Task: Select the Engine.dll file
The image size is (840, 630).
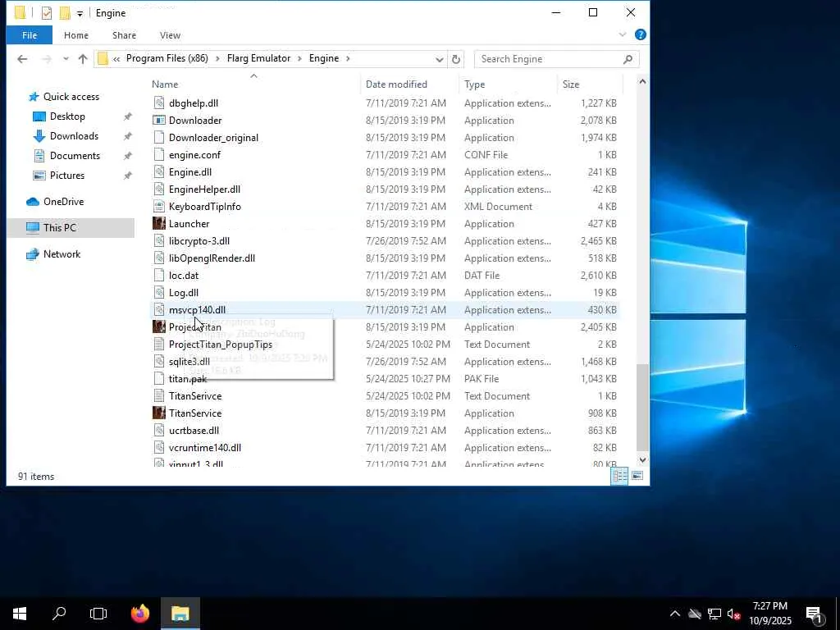Action: tap(386, 172)
